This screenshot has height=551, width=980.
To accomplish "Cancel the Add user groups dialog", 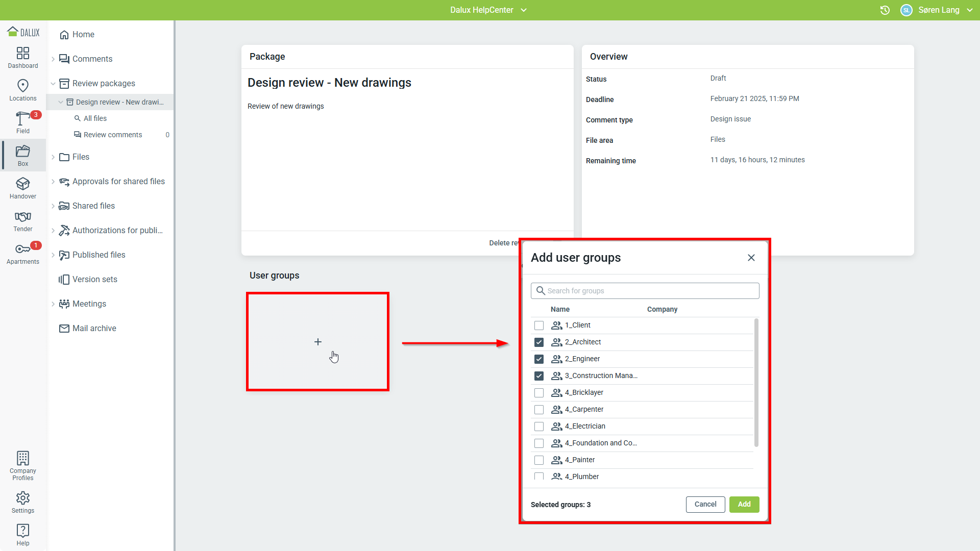I will (x=705, y=505).
